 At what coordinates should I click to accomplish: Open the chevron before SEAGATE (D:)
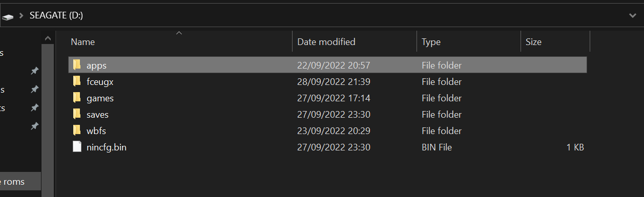(x=22, y=16)
